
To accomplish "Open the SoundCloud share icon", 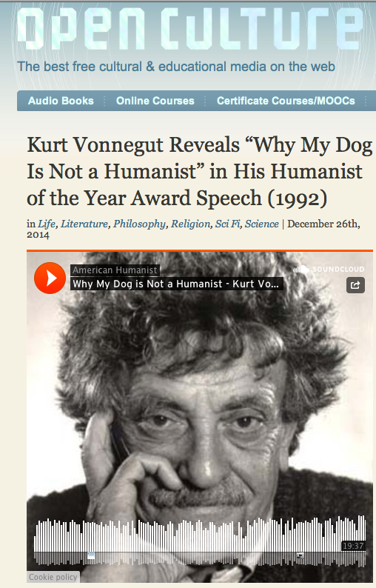I will 355,285.
